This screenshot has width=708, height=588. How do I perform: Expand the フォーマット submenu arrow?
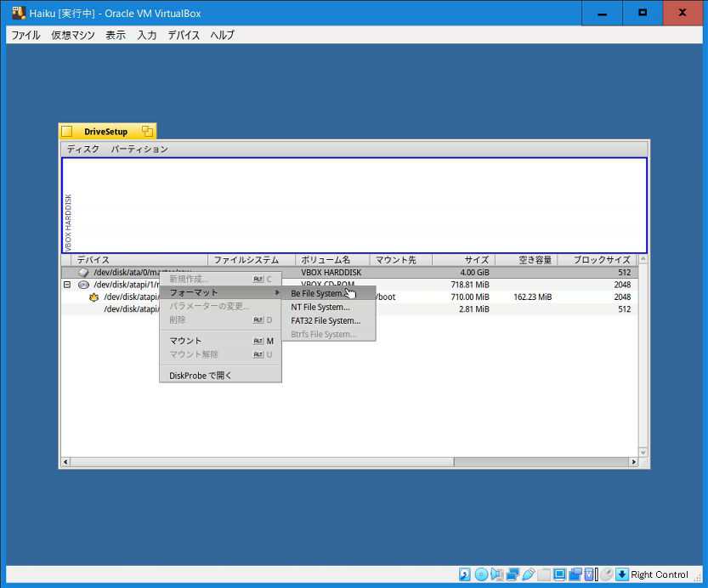276,292
